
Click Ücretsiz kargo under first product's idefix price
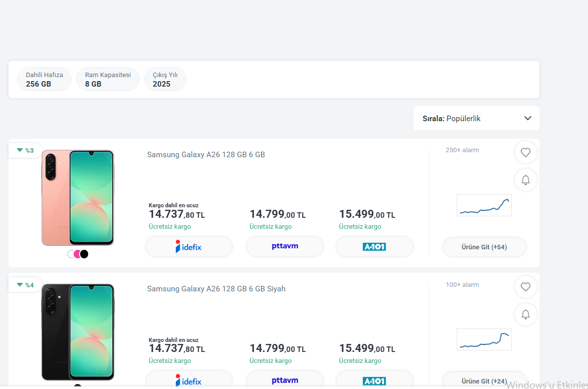pyautogui.click(x=169, y=226)
